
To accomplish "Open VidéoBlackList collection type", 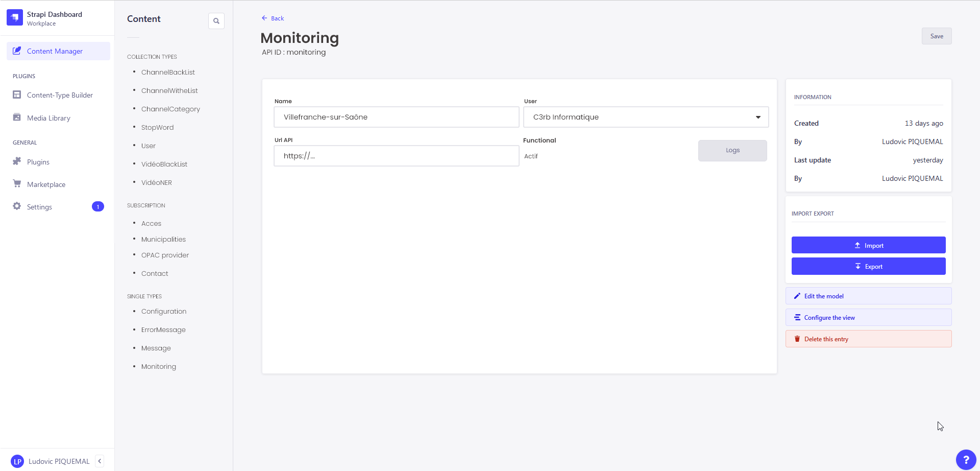I will tap(164, 164).
